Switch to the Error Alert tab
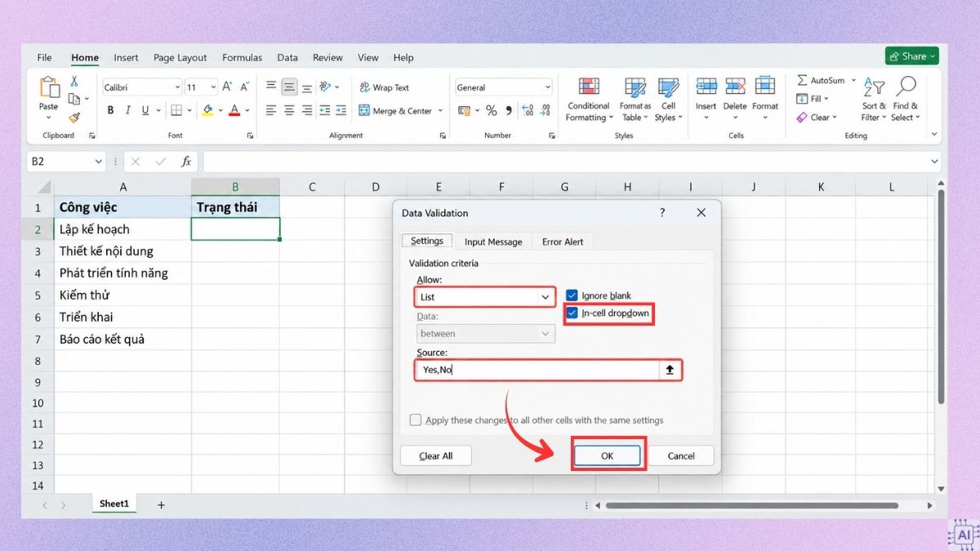The height and width of the screenshot is (551, 980). coord(563,242)
